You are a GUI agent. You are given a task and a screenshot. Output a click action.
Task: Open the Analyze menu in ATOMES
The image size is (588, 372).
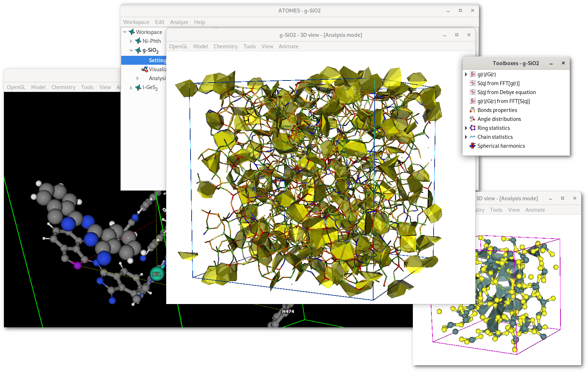(179, 22)
